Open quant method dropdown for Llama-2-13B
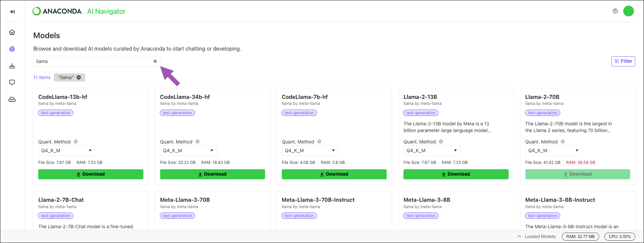Viewport: 644px width, 243px height. 432,150
